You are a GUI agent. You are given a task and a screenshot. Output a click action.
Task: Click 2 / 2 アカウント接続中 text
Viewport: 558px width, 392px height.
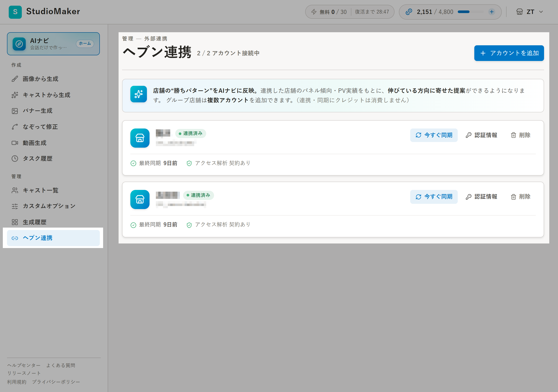point(228,53)
